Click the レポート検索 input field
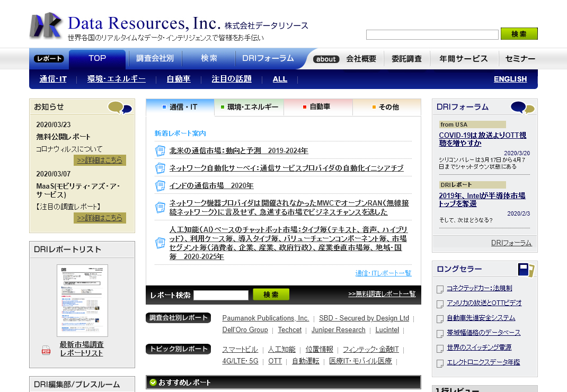Image resolution: width=567 pixels, height=392 pixels. (221, 295)
